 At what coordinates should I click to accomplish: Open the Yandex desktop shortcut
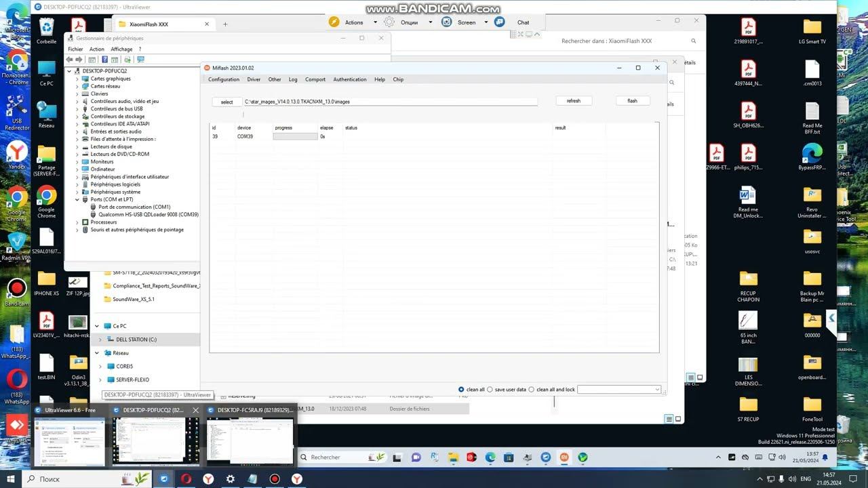coord(17,156)
